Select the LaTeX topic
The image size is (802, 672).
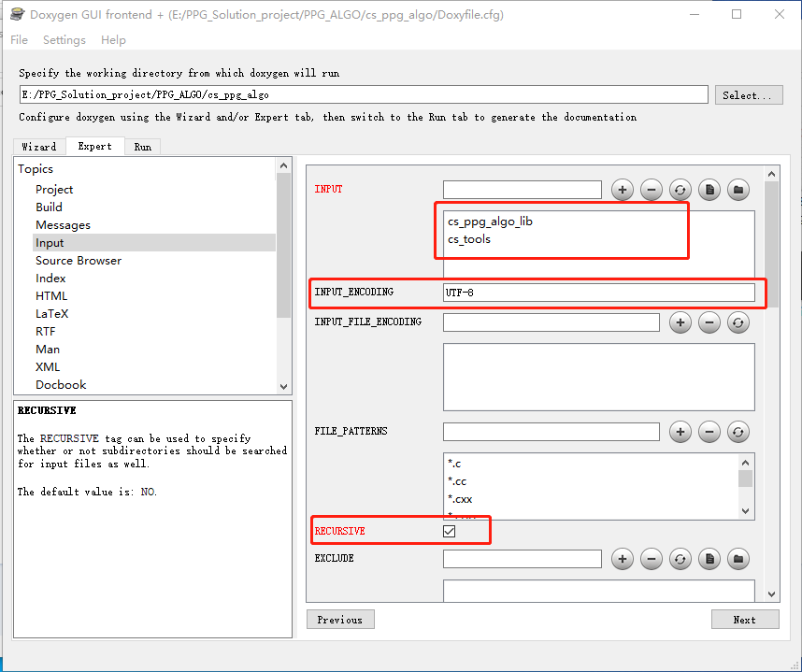(x=51, y=313)
